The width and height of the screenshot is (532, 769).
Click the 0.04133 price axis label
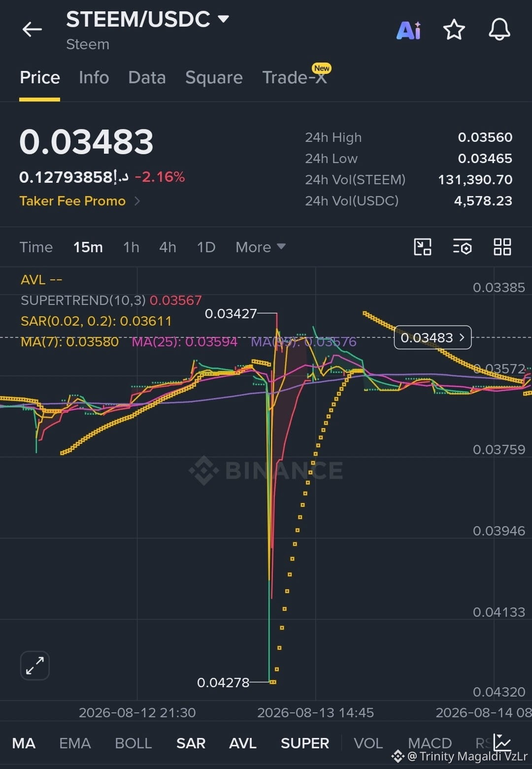pos(499,612)
